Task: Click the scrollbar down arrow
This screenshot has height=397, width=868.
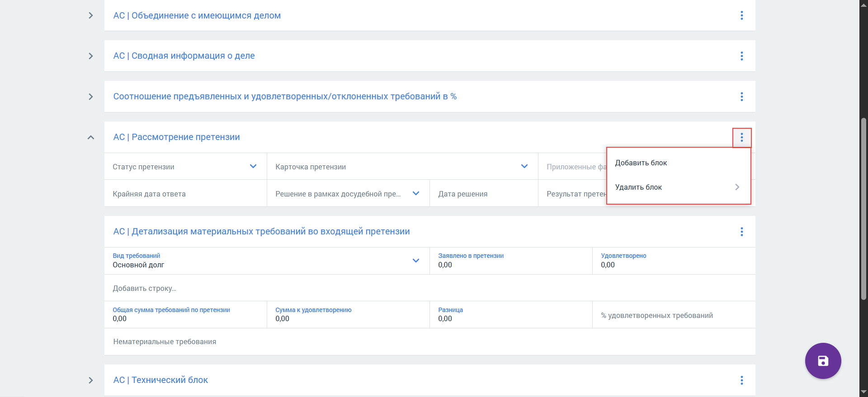Action: 863,392
